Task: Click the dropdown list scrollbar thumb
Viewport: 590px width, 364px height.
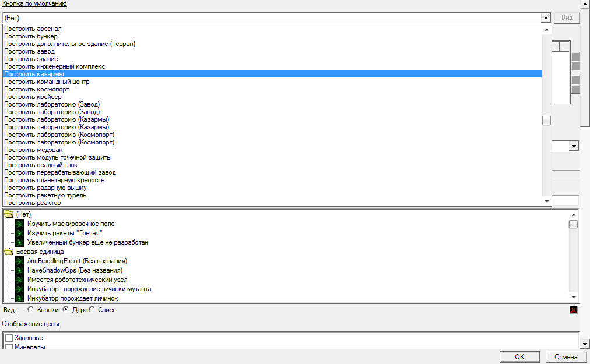Action: pos(546,121)
